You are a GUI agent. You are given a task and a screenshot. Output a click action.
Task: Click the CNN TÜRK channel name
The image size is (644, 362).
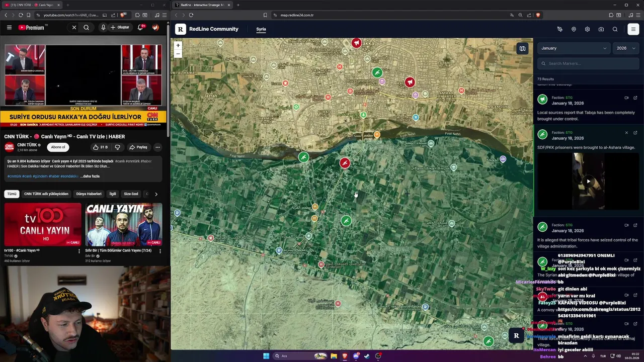(27, 145)
